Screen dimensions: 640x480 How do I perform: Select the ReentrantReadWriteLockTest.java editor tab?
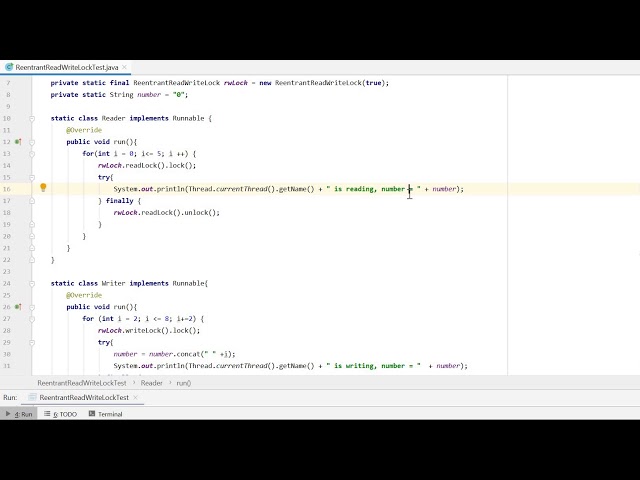[x=67, y=67]
